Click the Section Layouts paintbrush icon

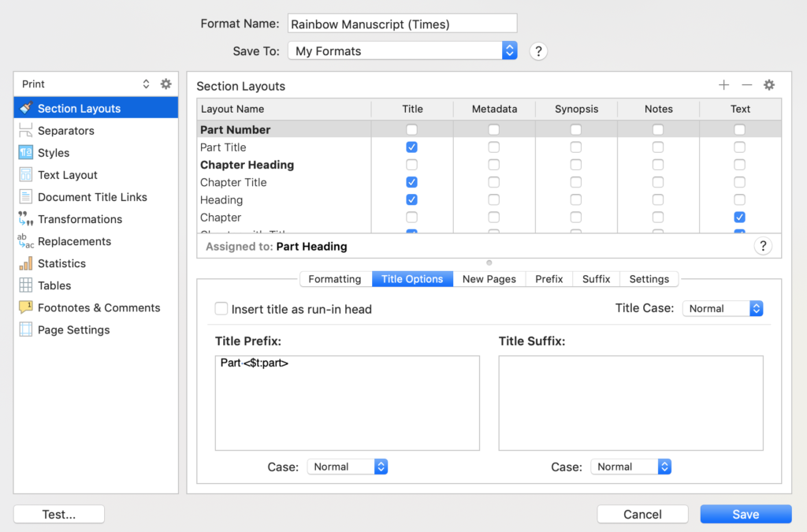click(26, 108)
